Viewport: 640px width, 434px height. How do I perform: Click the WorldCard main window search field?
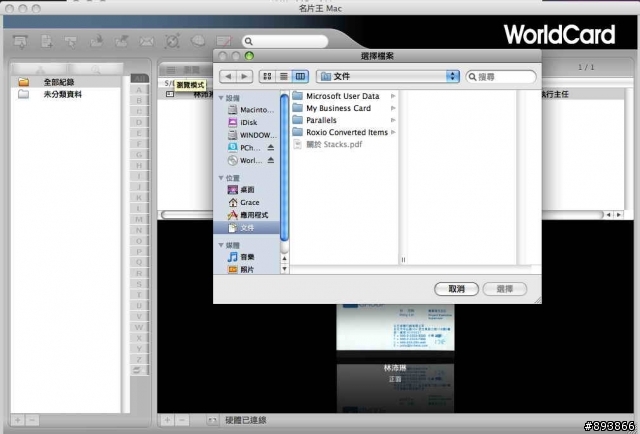coord(285,41)
